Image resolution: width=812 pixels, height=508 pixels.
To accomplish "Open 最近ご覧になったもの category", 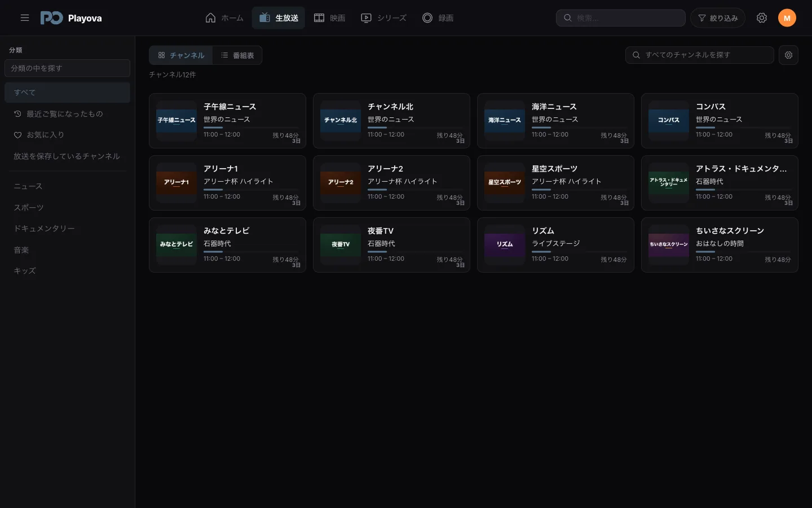I will coord(67,114).
